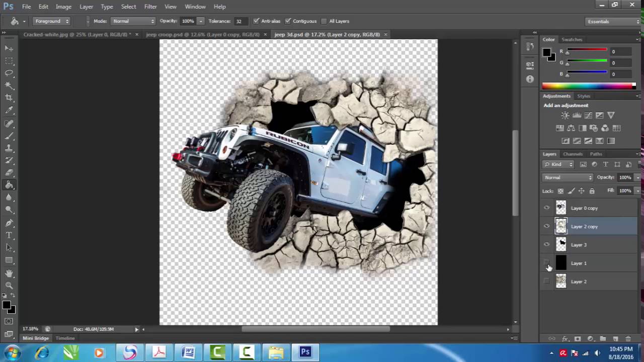This screenshot has height=362, width=644.
Task: Add a Curves adjustment
Action: click(588, 116)
